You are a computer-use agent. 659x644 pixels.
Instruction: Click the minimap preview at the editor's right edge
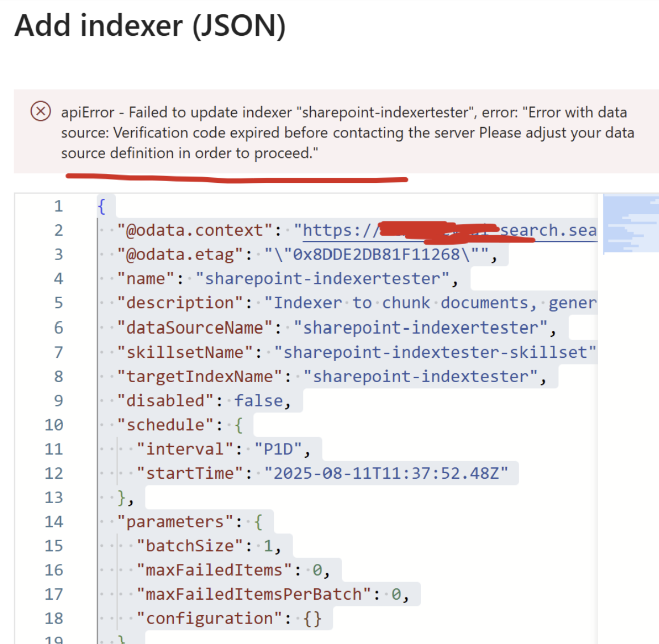631,224
